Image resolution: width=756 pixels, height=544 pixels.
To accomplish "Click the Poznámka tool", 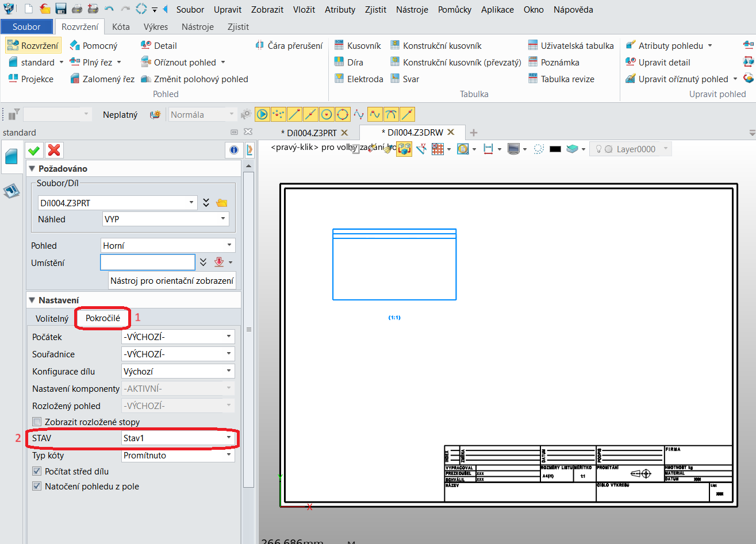I will click(x=554, y=62).
